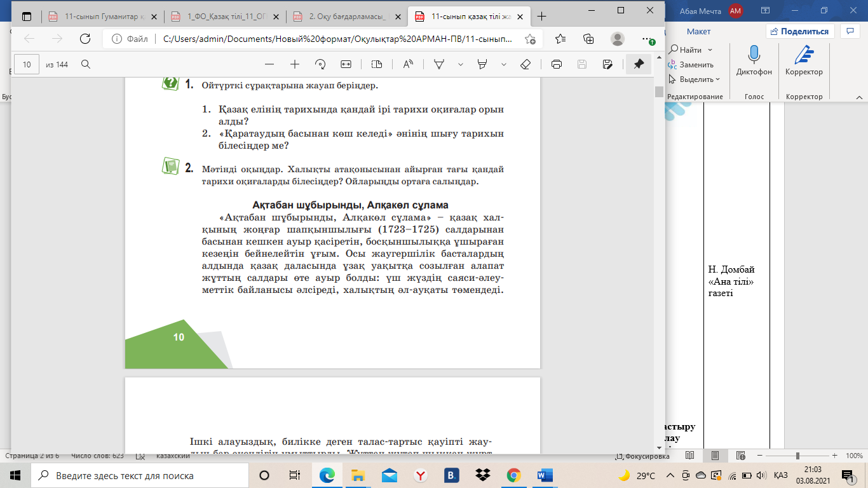Open the Word Найти dropdown arrow

coord(710,50)
